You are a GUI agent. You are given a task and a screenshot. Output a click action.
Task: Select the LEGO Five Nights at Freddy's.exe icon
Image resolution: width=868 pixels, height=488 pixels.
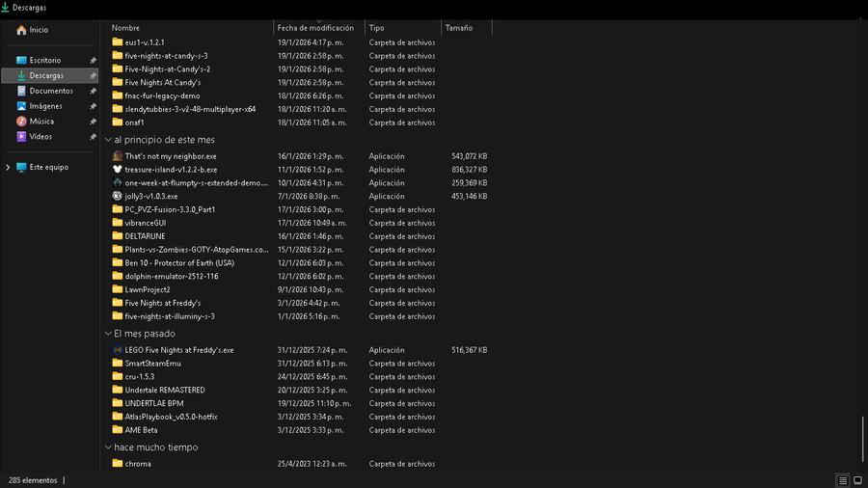pyautogui.click(x=117, y=350)
